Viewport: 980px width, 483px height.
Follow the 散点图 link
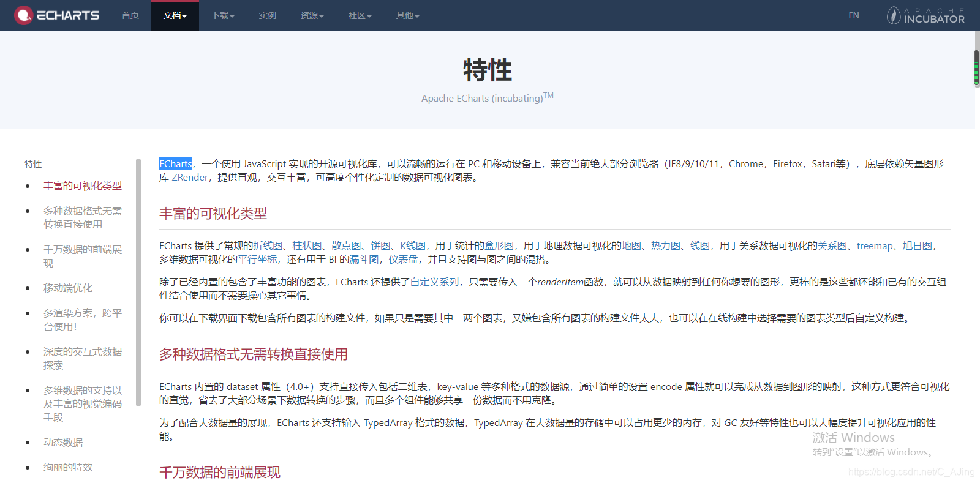(x=346, y=246)
